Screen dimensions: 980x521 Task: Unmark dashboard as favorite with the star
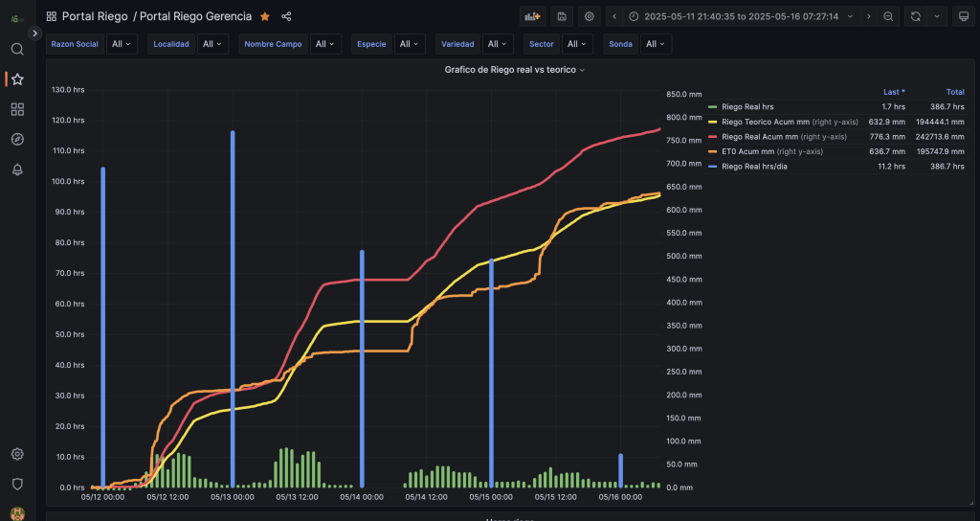pyautogui.click(x=265, y=16)
